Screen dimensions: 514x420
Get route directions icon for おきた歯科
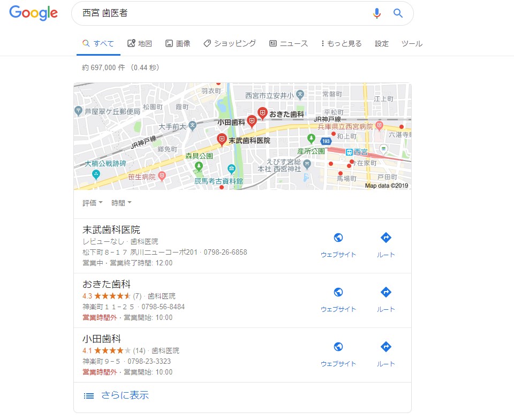coord(386,292)
